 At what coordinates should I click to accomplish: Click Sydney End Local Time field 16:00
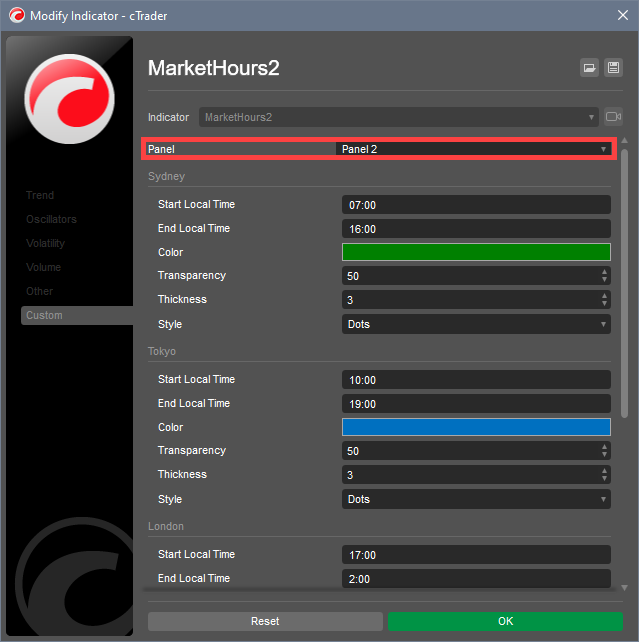coord(476,228)
